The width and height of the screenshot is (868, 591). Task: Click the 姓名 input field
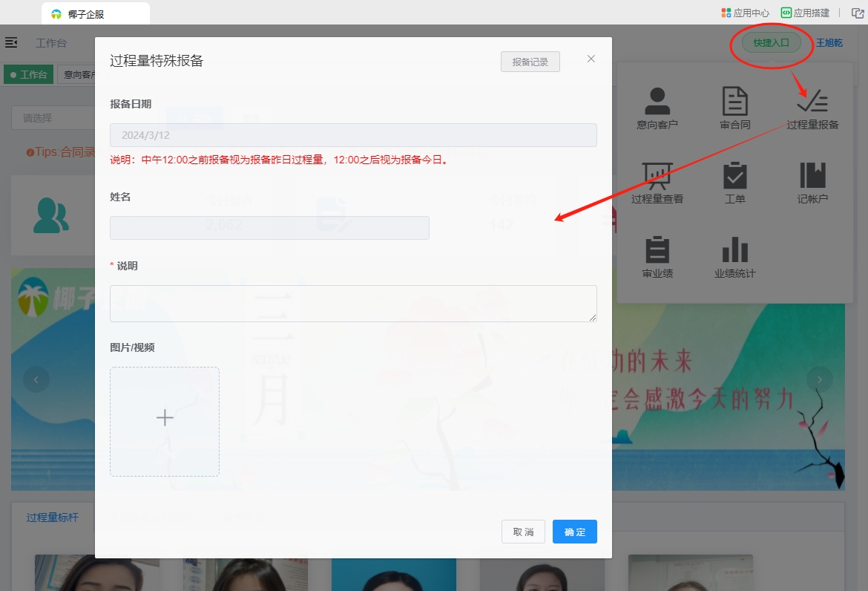pyautogui.click(x=269, y=228)
